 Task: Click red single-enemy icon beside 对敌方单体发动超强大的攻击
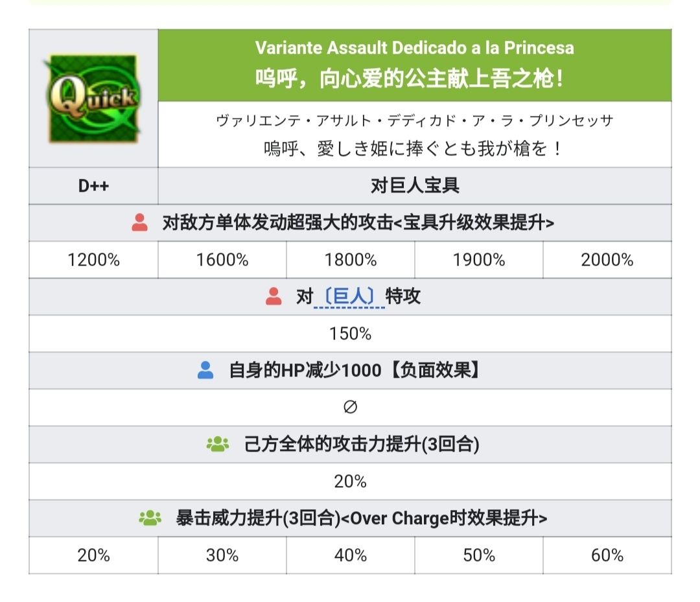click(139, 223)
